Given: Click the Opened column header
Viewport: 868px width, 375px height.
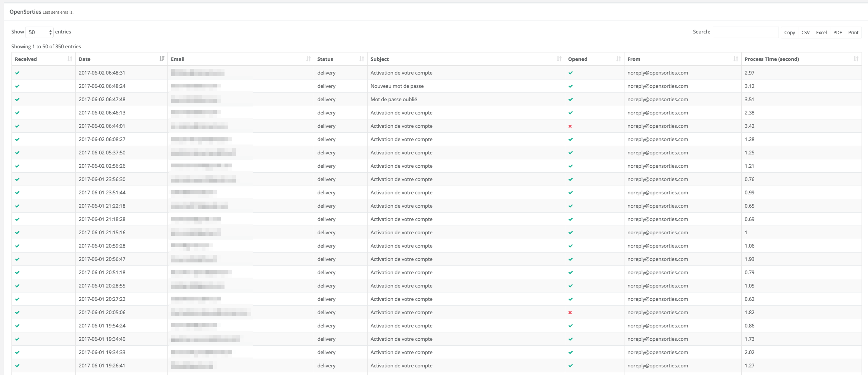Looking at the screenshot, I should [x=594, y=59].
